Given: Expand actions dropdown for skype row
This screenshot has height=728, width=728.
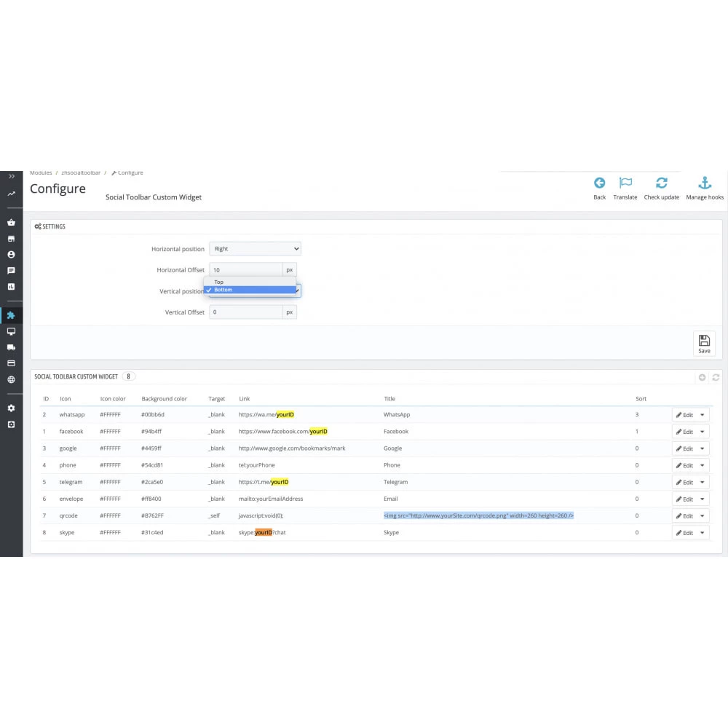Looking at the screenshot, I should click(703, 533).
